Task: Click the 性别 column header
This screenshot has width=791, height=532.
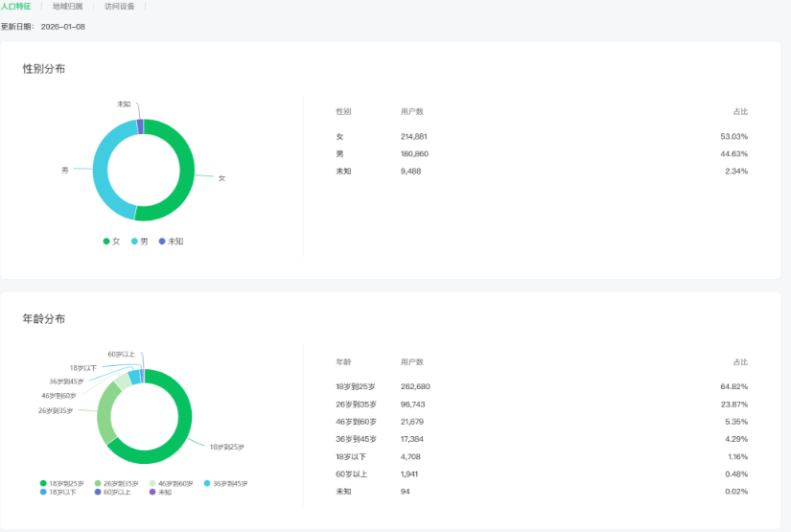Action: 343,111
